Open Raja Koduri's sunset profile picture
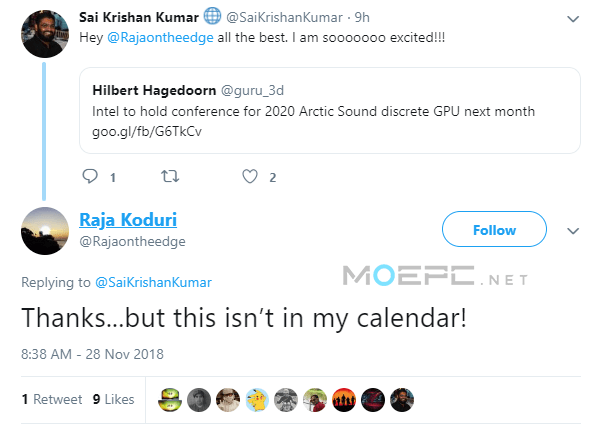The width and height of the screenshot is (592, 436). point(45,231)
